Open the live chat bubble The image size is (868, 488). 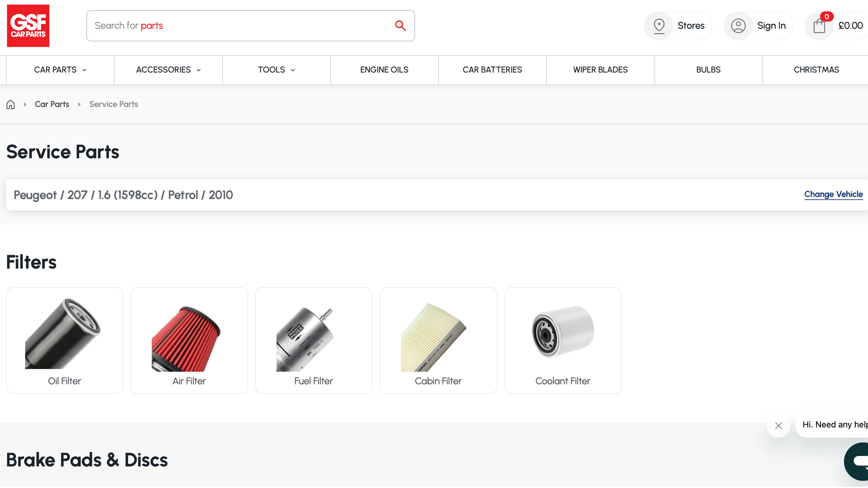[x=856, y=461]
